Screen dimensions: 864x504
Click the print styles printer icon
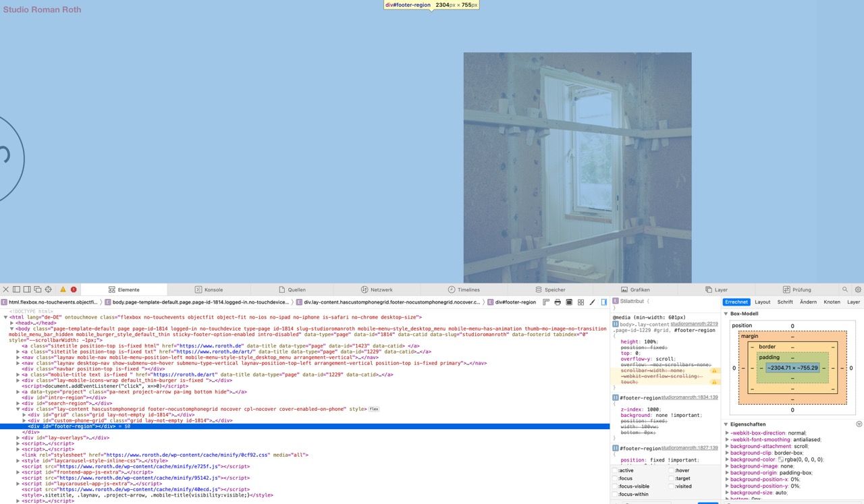click(x=558, y=302)
